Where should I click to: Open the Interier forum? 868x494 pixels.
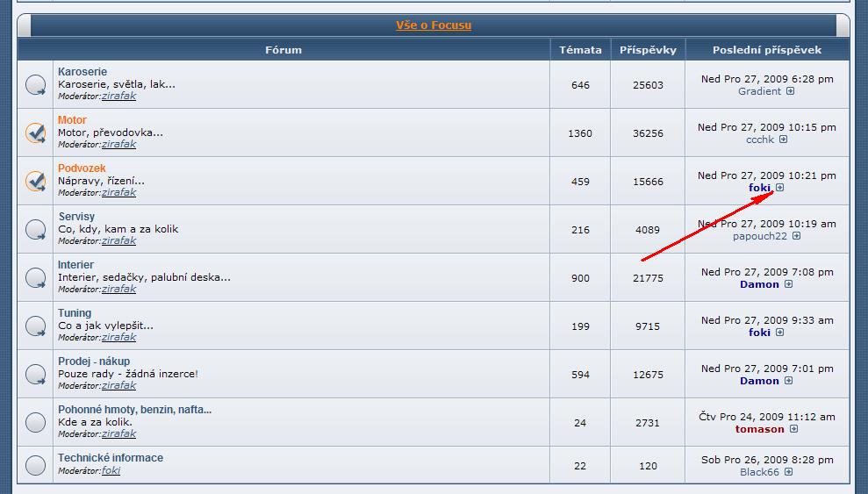coord(75,265)
